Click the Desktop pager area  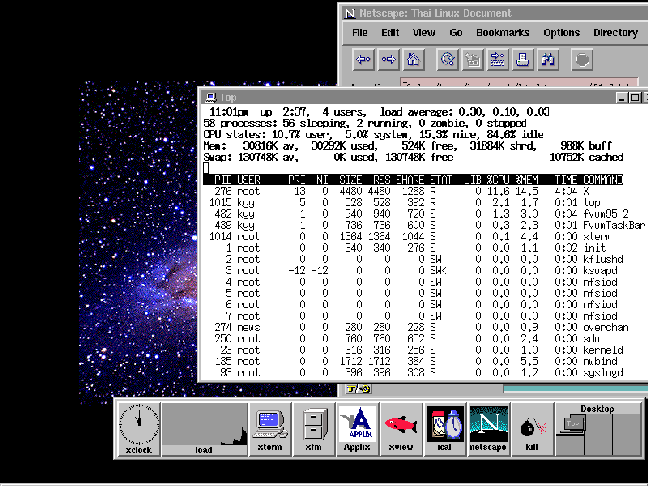pos(597,433)
